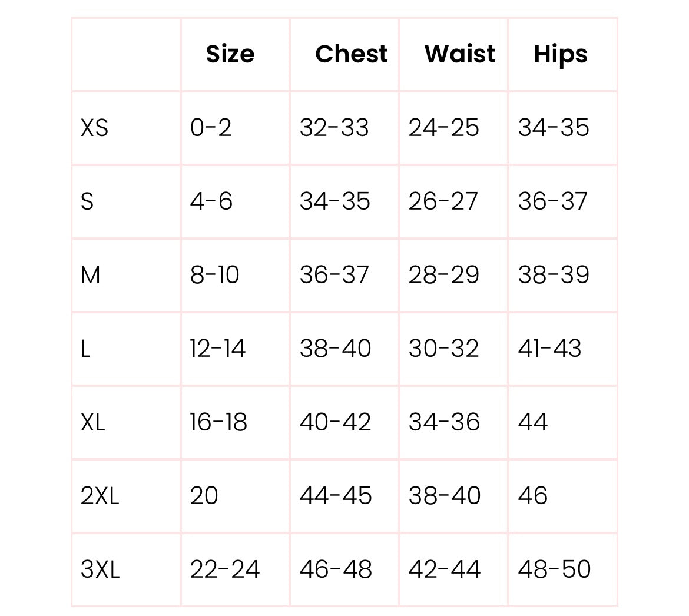This screenshot has height=616, width=689.
Task: Click the M size cell 8-10
Action: [214, 275]
